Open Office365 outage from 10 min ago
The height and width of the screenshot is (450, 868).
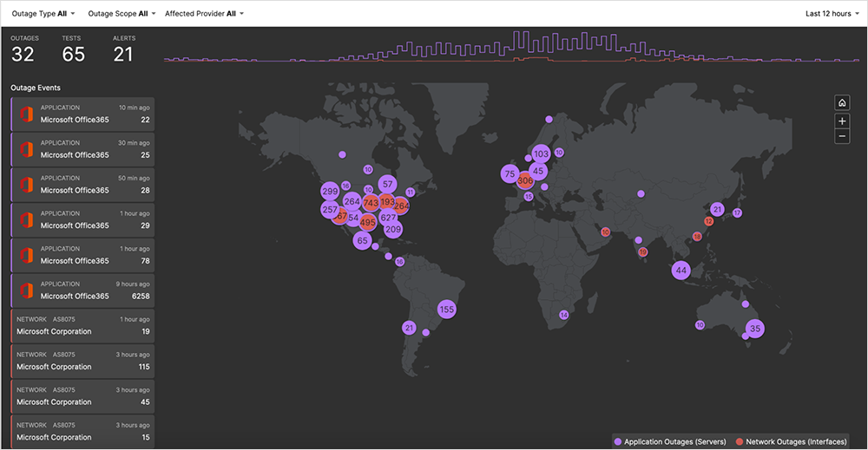pos(82,114)
